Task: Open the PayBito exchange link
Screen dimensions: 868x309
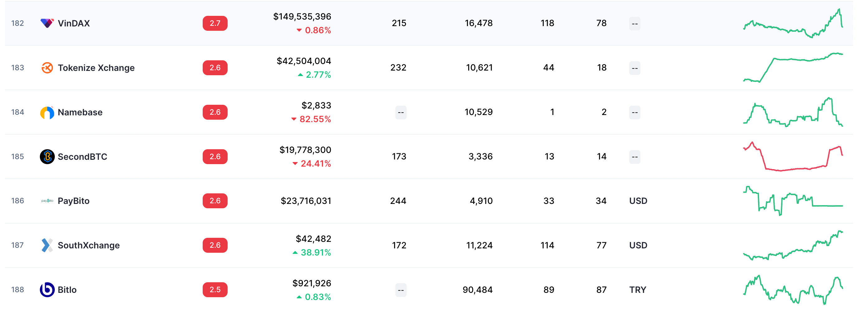Action: pyautogui.click(x=73, y=201)
